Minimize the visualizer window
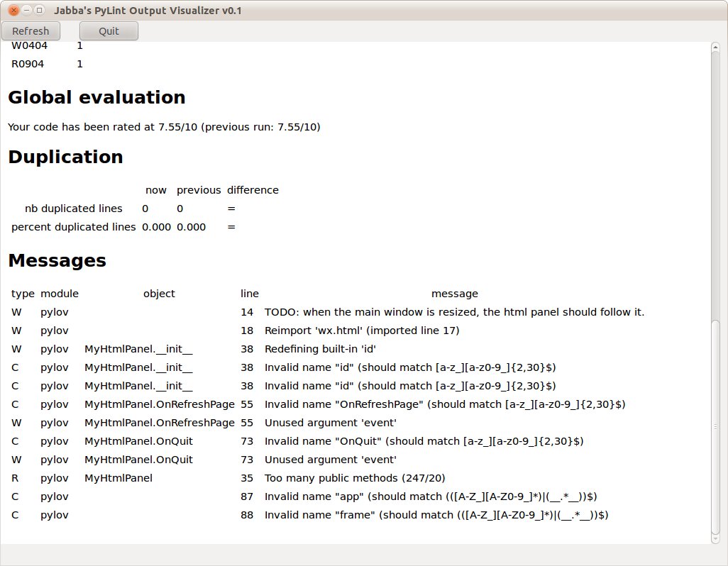Screen dimensions: 728x566 (26, 11)
